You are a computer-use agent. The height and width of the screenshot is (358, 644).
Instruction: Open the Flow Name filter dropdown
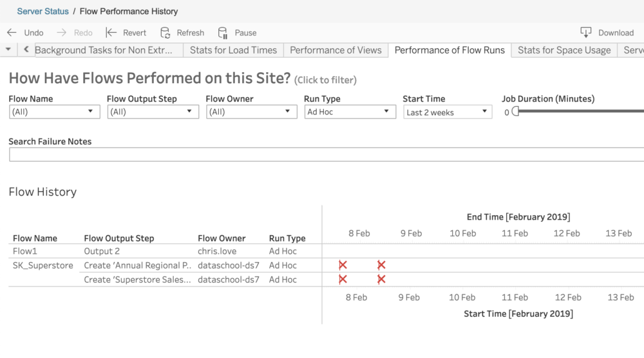point(54,111)
